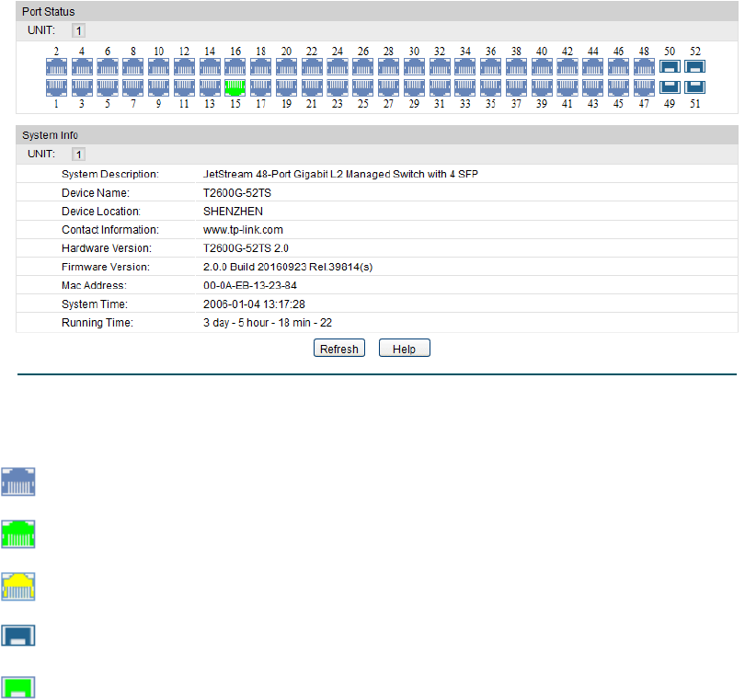
Task: Click the Device Name value T2600G-52TS
Action: [x=237, y=193]
